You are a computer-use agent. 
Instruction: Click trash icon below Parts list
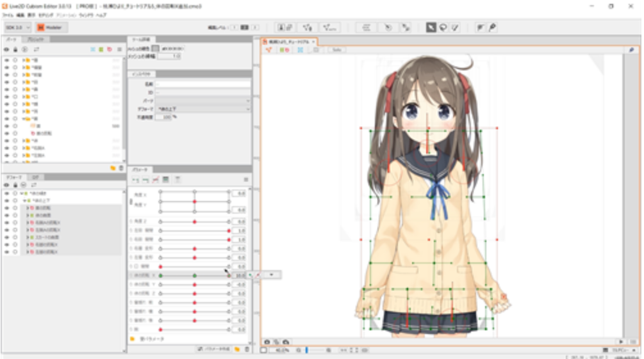point(120,168)
